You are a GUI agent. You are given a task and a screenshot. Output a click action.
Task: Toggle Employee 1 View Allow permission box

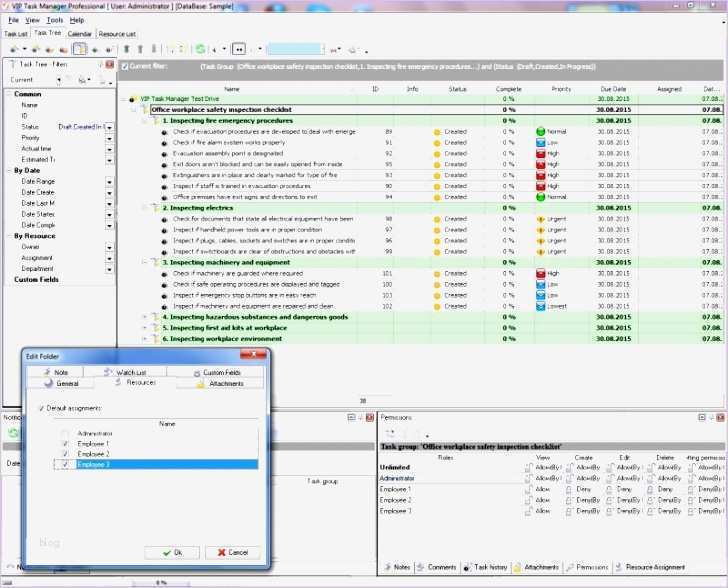coord(528,489)
